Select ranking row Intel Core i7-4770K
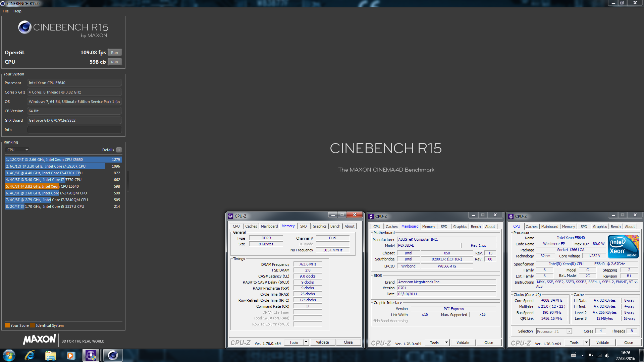Viewport: 644px width, 362px height. tap(63, 173)
